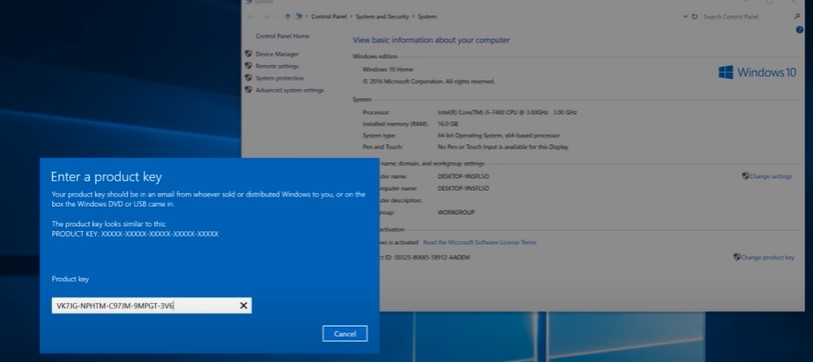
Task: Open Device Manager link
Action: pos(277,54)
